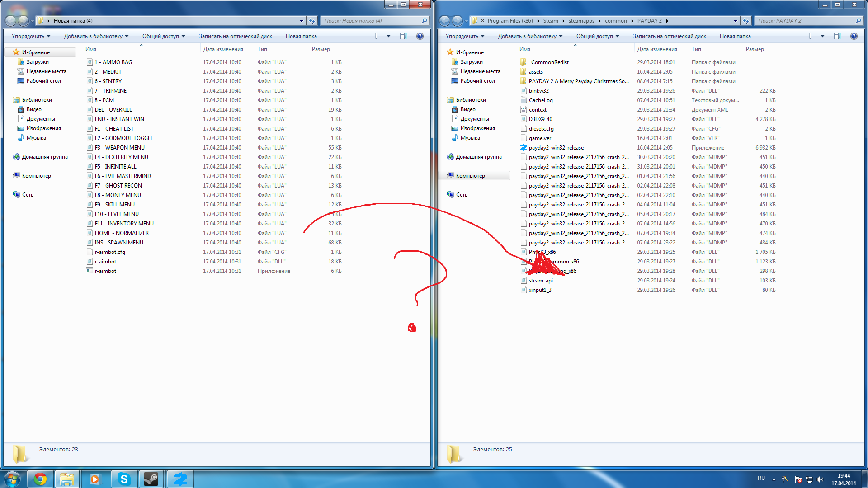
Task: Click Записать на оптический диск in PAYDAY 2 window
Action: [669, 36]
